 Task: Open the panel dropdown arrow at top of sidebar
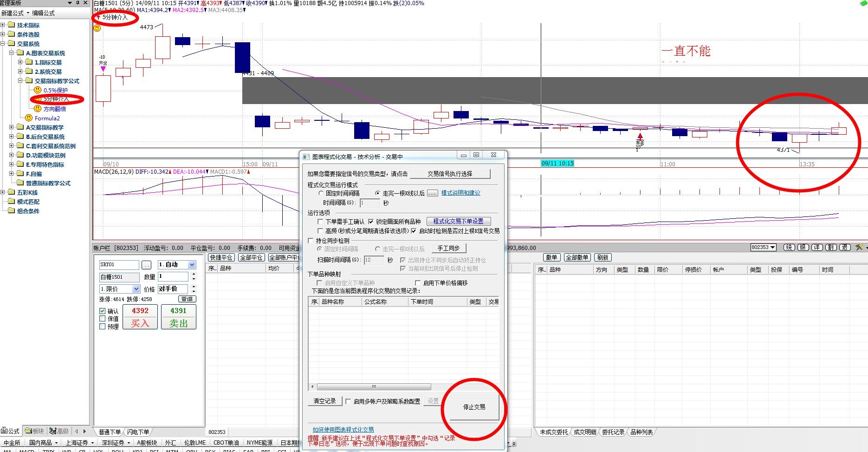(70, 3)
